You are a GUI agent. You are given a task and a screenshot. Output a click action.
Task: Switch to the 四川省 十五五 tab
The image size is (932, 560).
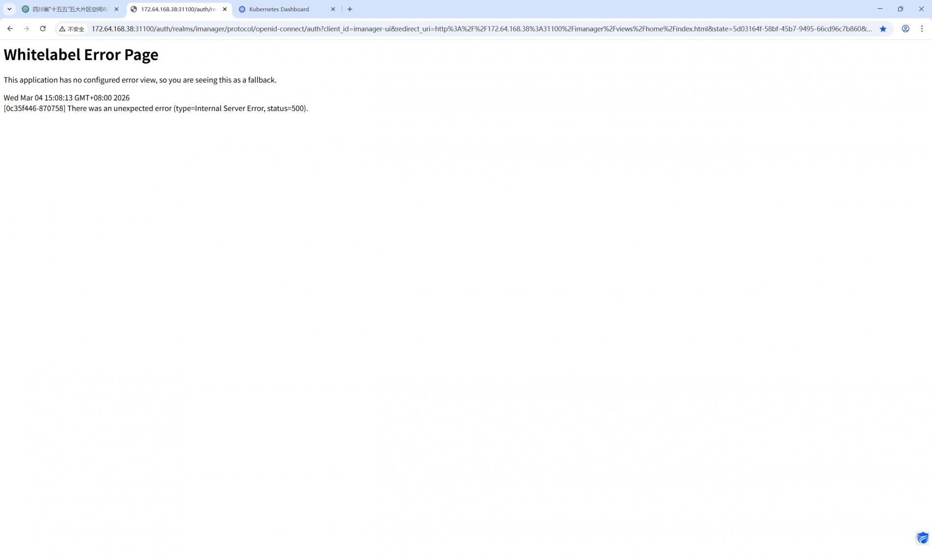pos(69,9)
